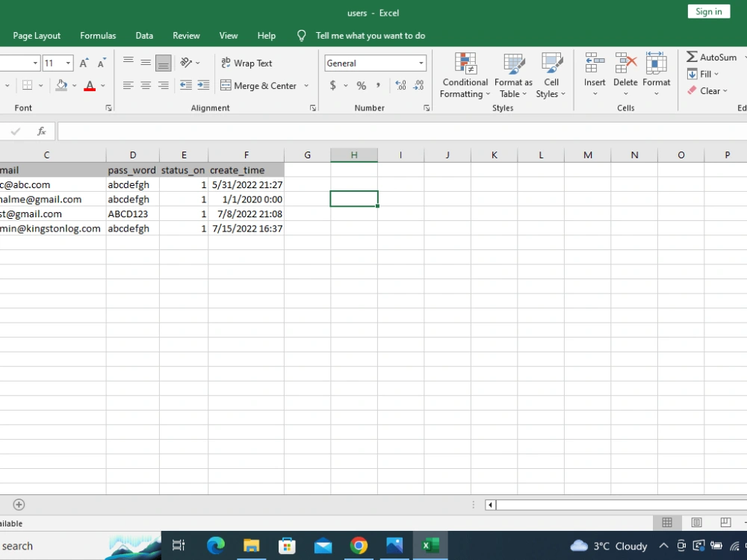Click the fill color paint bucket

pos(61,86)
